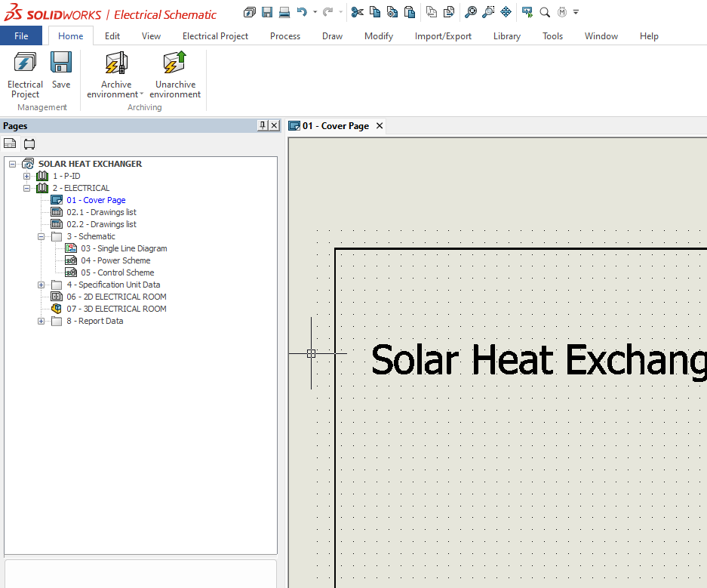707x588 pixels.
Task: Click the Electrical Project manager ribbon icon
Action: tap(25, 73)
